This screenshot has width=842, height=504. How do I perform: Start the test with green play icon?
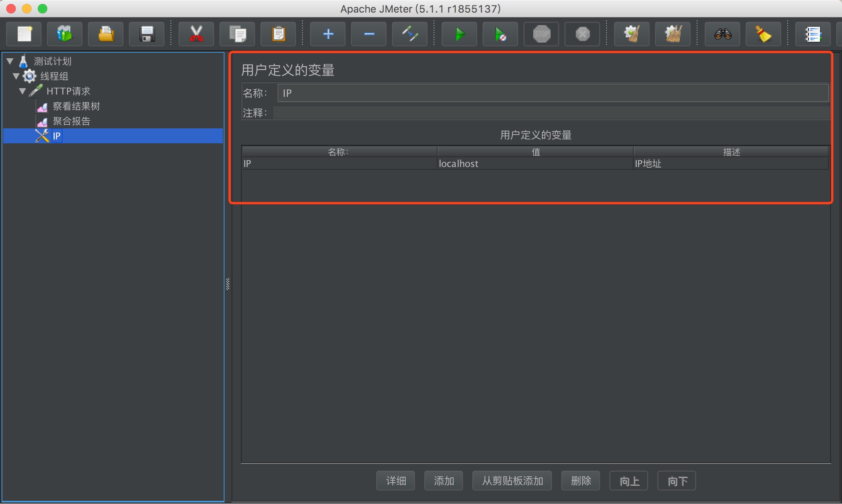coord(459,34)
